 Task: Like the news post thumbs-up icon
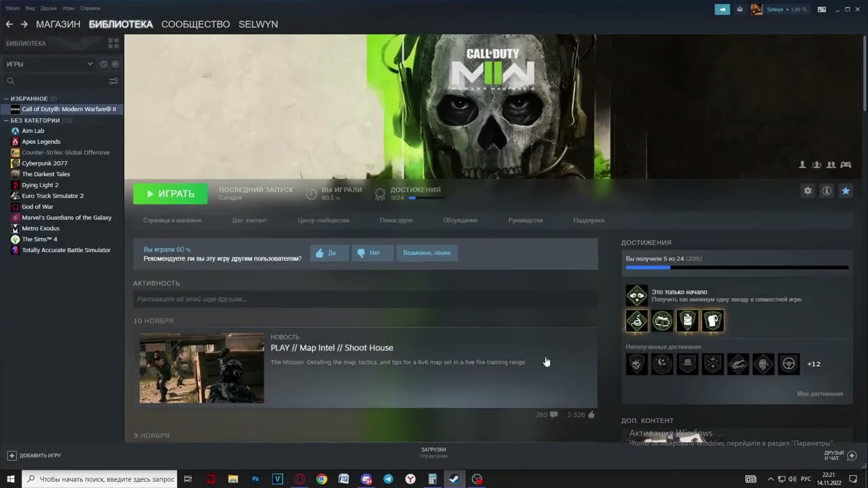coord(591,414)
